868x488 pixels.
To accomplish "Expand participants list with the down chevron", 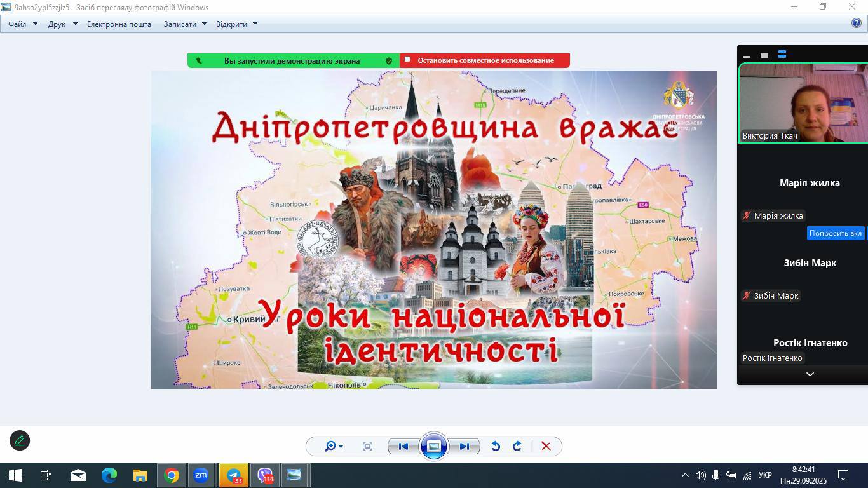I will (810, 374).
